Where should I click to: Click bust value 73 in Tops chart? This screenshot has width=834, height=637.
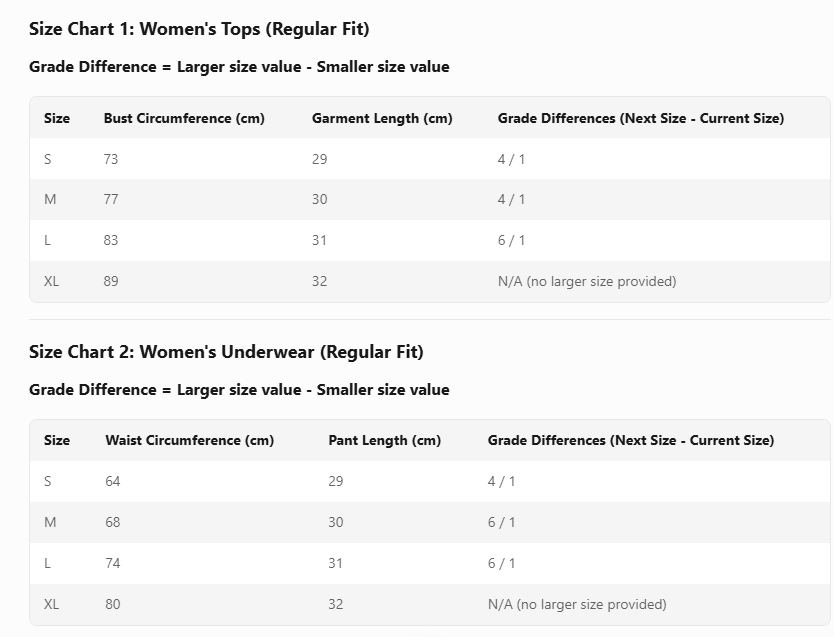point(111,159)
